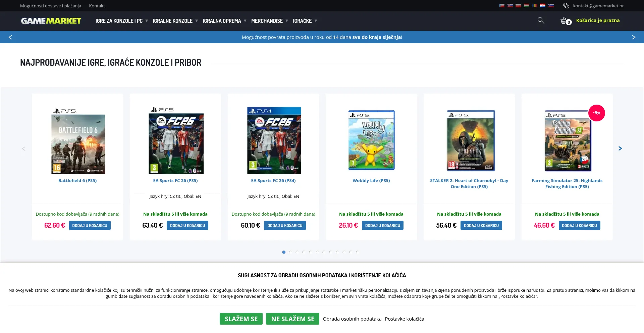
Task: Open Postavke kolačića link
Action: [x=404, y=319]
